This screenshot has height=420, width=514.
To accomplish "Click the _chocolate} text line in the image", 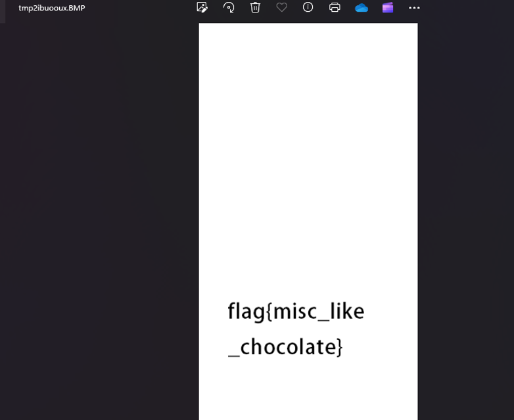I will (x=285, y=347).
